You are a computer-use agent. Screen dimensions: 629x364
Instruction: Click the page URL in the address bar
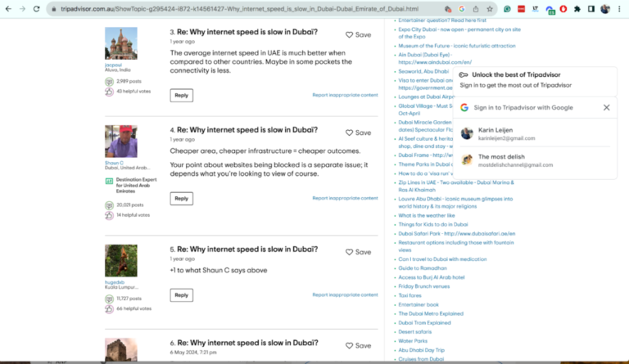tap(239, 9)
